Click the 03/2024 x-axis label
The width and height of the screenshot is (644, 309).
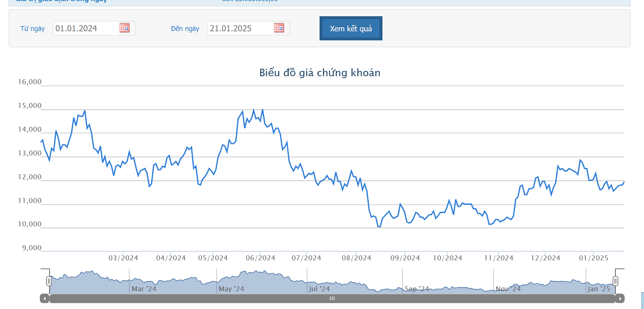coord(123,258)
